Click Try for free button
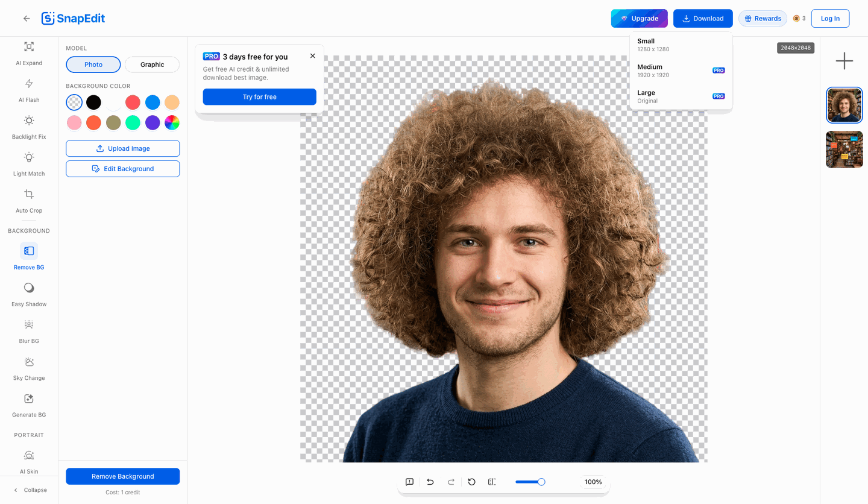The image size is (868, 504). [x=259, y=96]
